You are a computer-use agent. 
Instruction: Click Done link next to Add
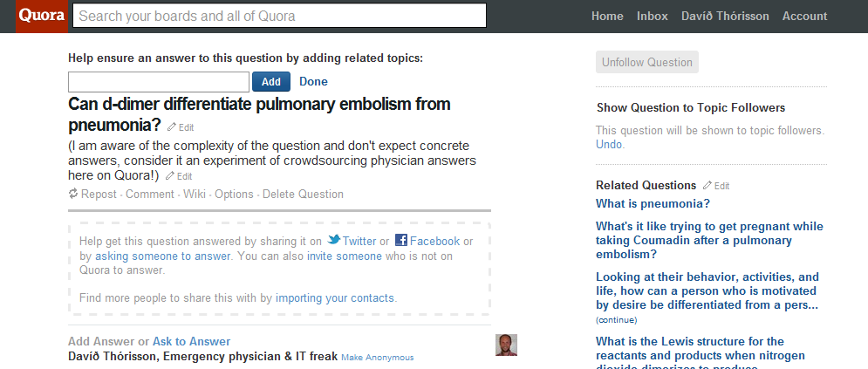click(313, 82)
